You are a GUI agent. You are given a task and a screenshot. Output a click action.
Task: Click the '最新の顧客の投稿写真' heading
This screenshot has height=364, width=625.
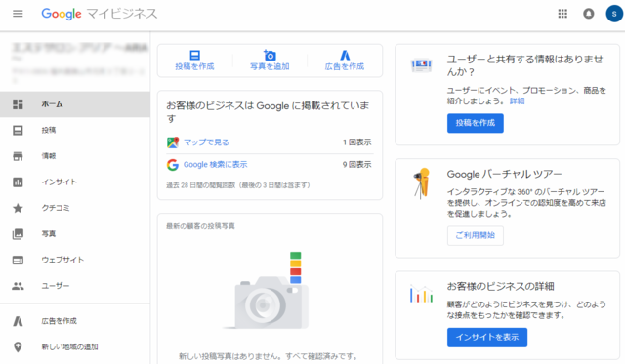200,226
